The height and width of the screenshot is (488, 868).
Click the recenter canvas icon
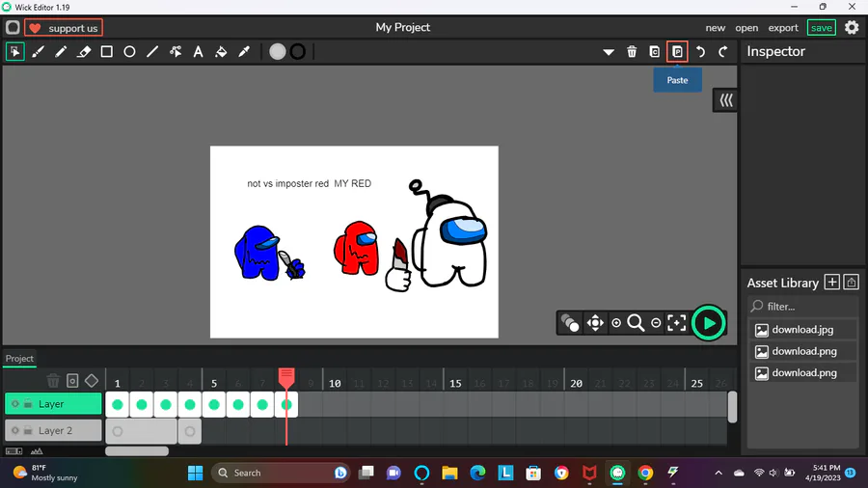(x=676, y=322)
